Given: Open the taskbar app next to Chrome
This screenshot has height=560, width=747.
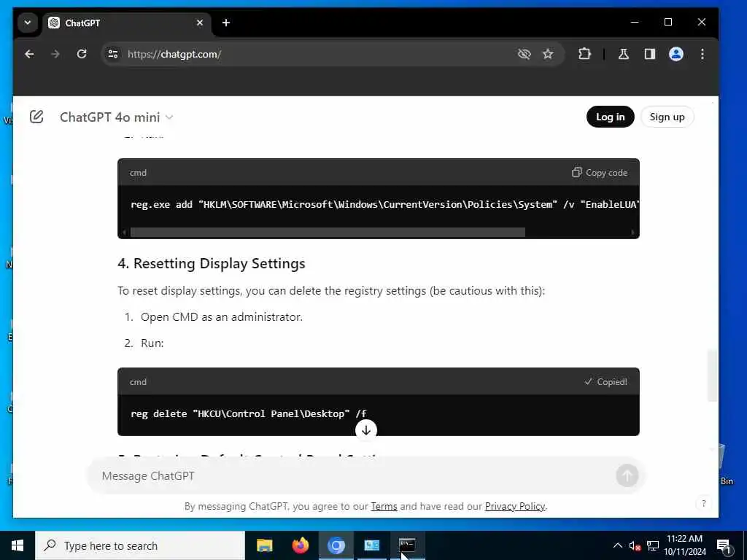Looking at the screenshot, I should 371,545.
